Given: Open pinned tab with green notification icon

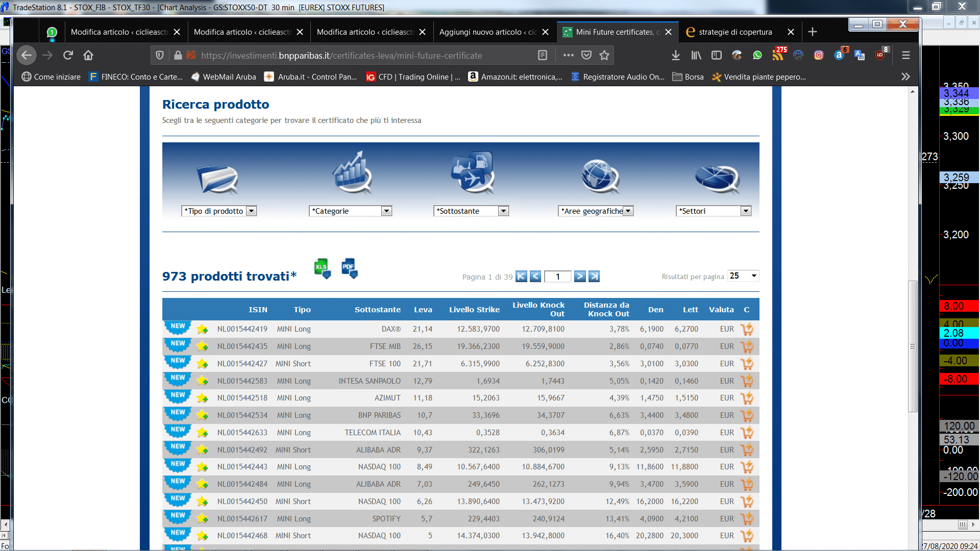Looking at the screenshot, I should tap(52, 33).
